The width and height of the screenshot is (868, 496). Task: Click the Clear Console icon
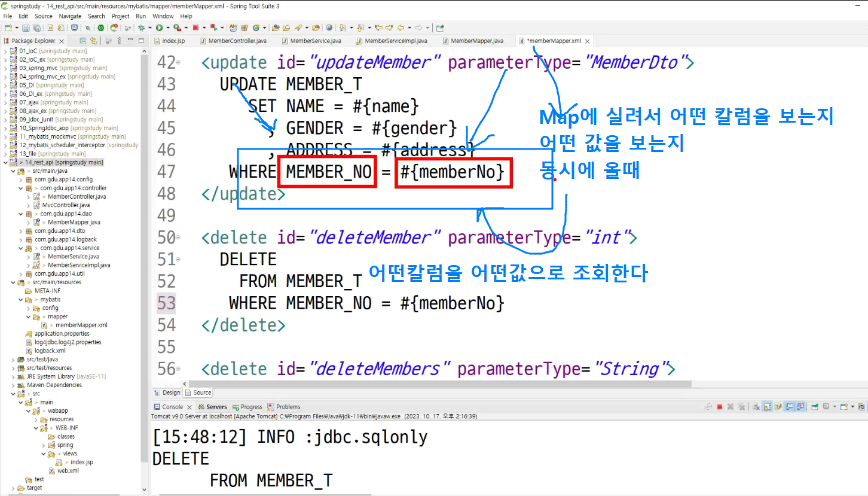[x=756, y=407]
